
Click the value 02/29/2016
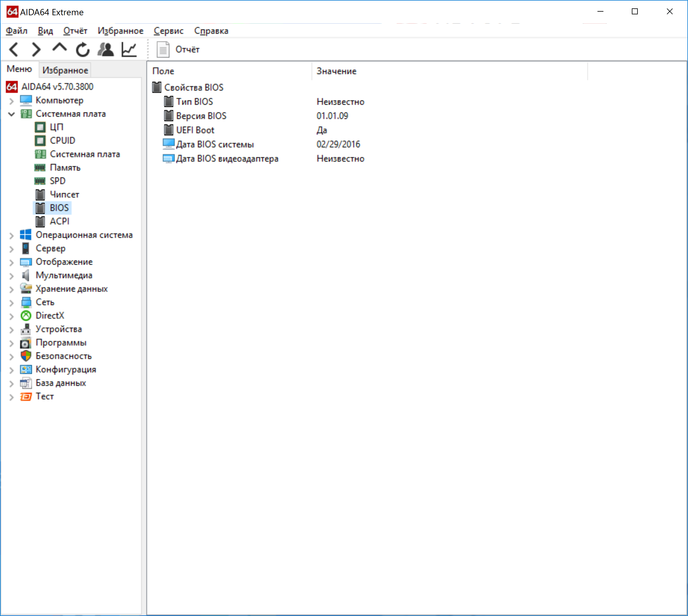click(x=338, y=144)
